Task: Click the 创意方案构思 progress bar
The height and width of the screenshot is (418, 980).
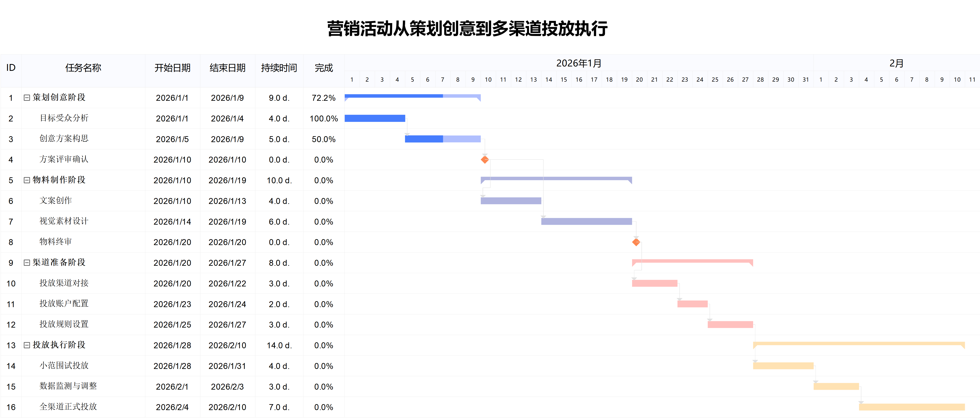Action: point(442,139)
